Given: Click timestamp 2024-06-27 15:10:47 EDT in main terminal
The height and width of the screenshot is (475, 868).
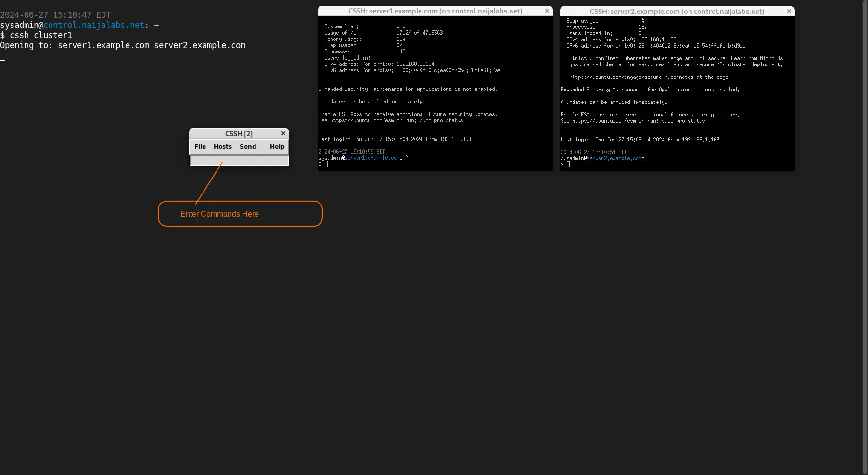Looking at the screenshot, I should pos(55,15).
